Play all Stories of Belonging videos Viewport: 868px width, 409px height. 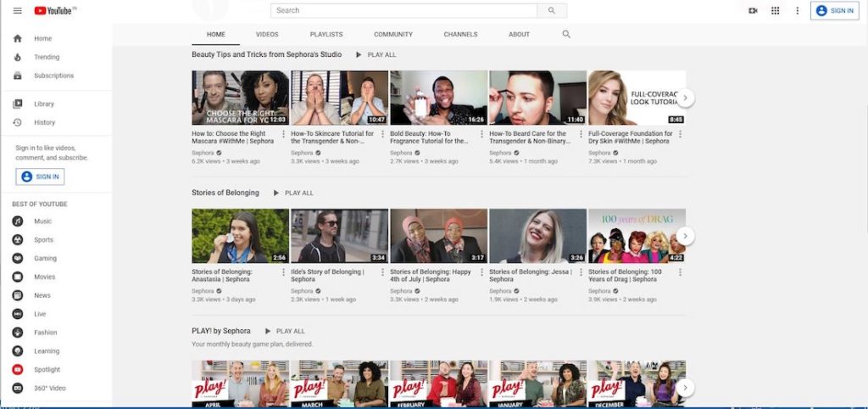coord(292,193)
